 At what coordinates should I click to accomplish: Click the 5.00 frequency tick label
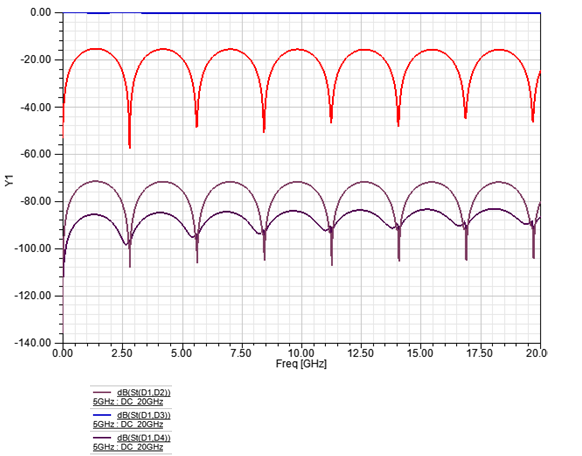pyautogui.click(x=182, y=353)
